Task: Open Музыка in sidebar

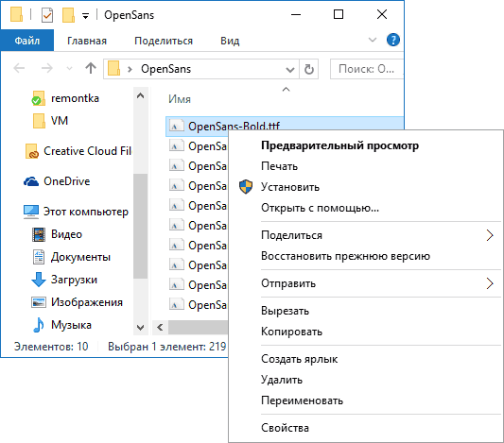Action: click(x=71, y=325)
